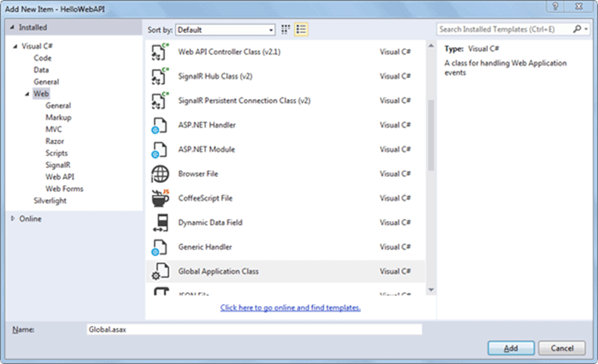Viewport: 598px width, 364px height.
Task: Select the ASP.NET Handler text
Action: [x=207, y=125]
